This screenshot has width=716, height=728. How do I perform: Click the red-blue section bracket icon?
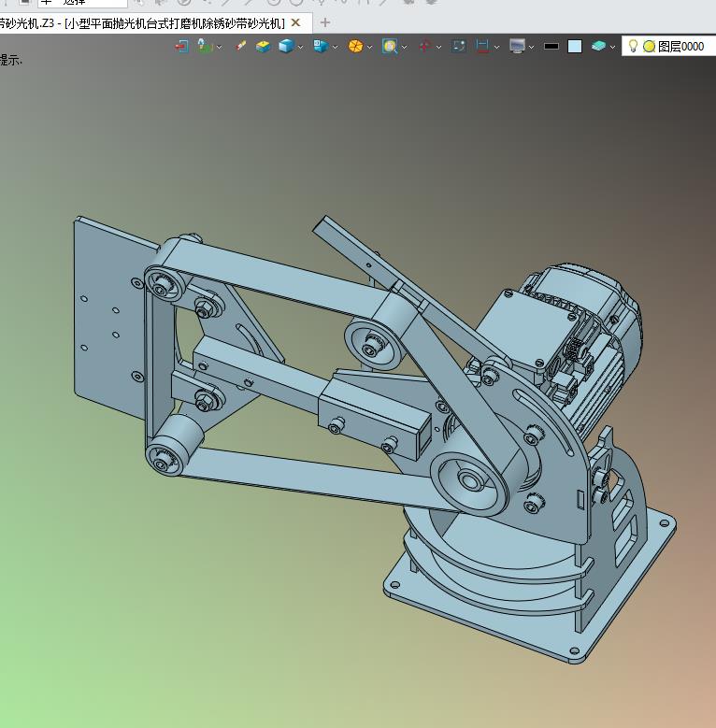coord(482,47)
